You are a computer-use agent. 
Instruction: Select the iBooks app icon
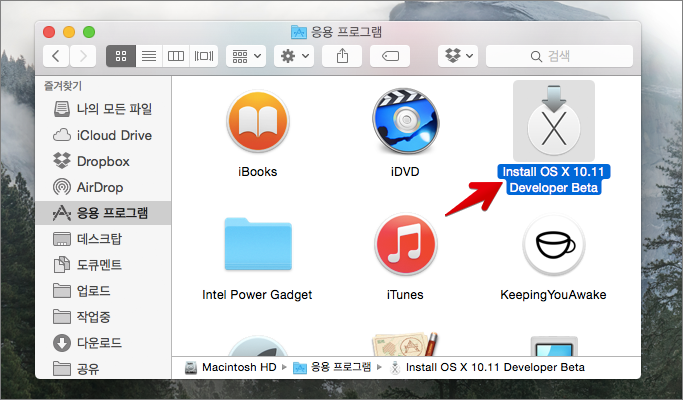(x=258, y=121)
